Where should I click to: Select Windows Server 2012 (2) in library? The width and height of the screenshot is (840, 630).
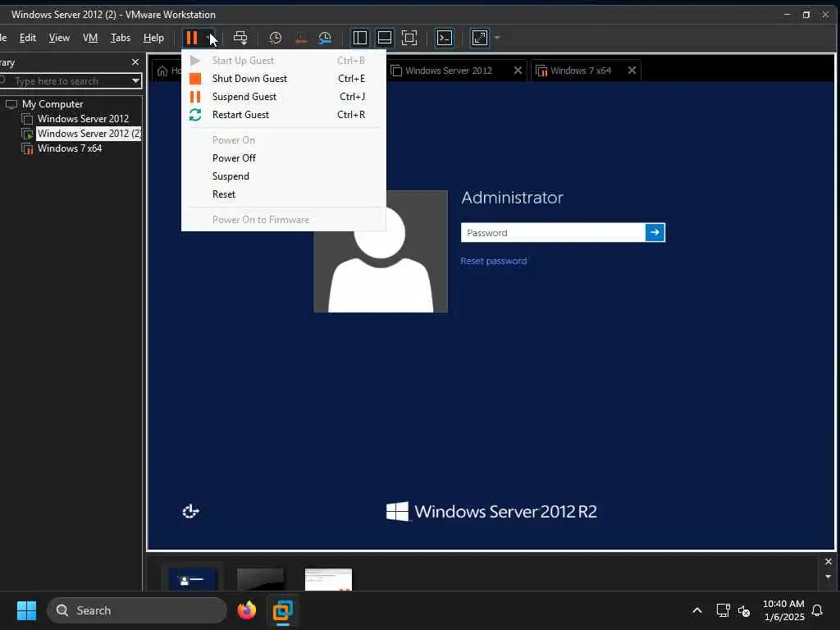click(x=89, y=134)
